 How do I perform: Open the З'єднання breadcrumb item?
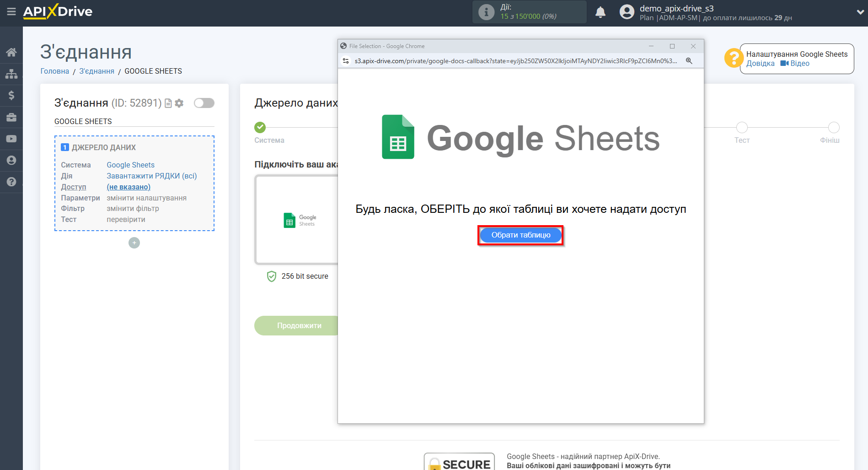96,71
